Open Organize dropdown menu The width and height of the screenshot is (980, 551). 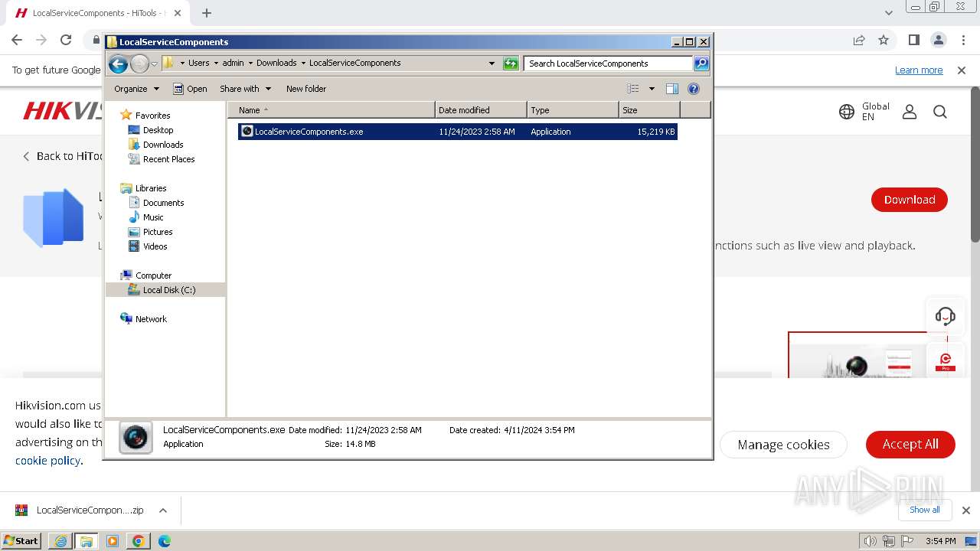136,89
